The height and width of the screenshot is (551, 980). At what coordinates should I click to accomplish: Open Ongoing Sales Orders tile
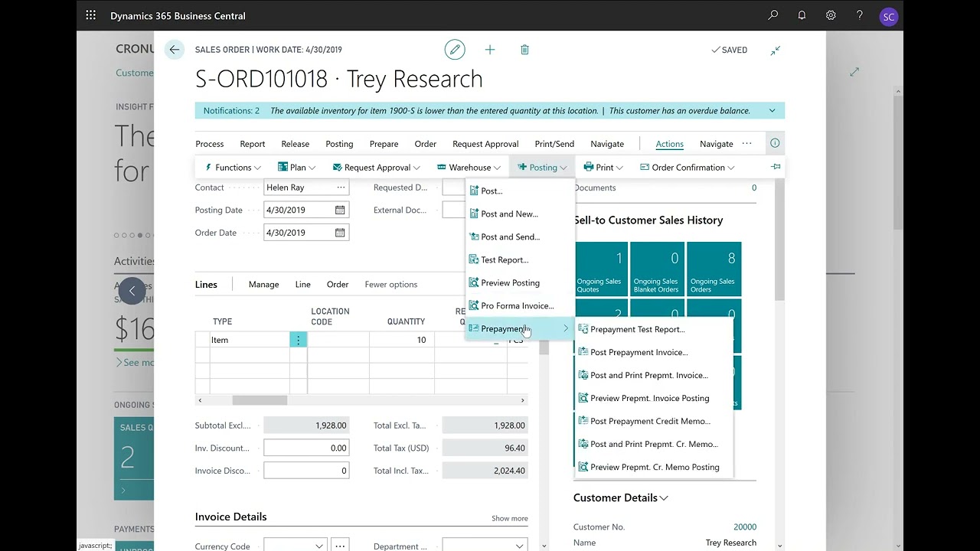[x=714, y=269]
